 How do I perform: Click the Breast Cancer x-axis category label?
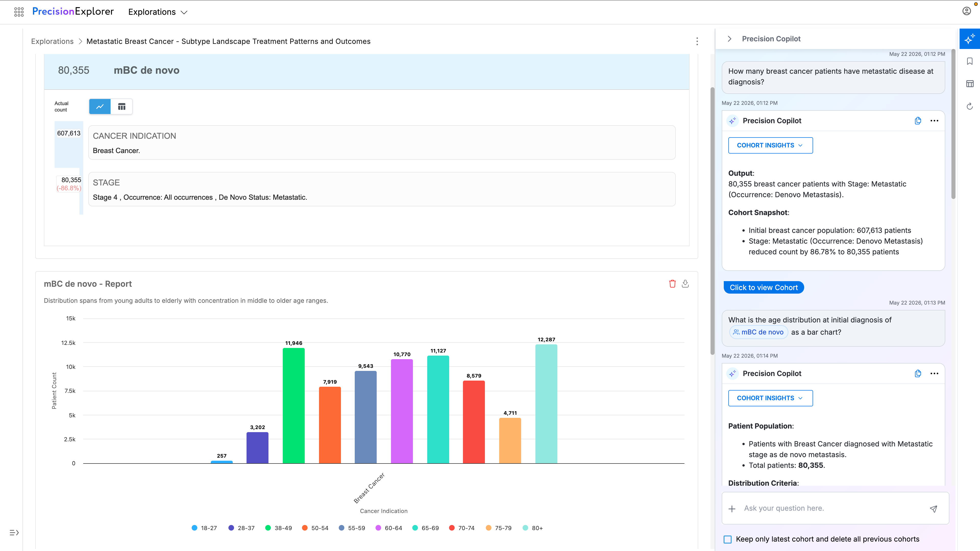(x=369, y=488)
